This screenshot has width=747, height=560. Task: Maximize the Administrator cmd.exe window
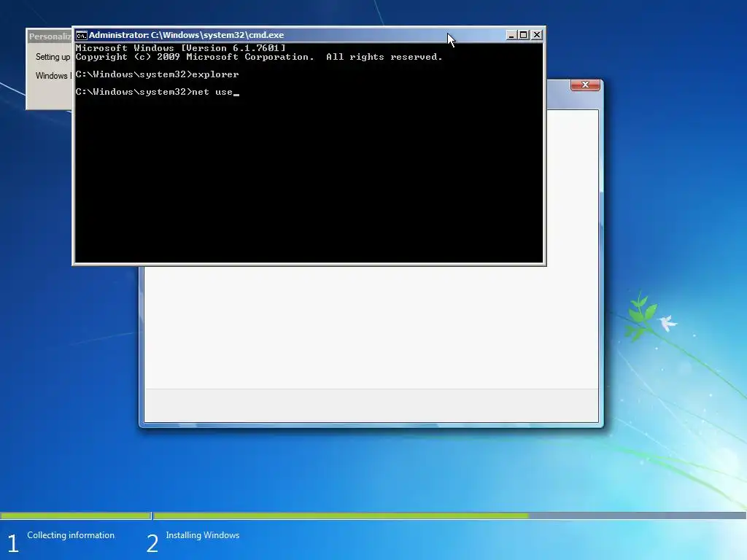pos(524,35)
